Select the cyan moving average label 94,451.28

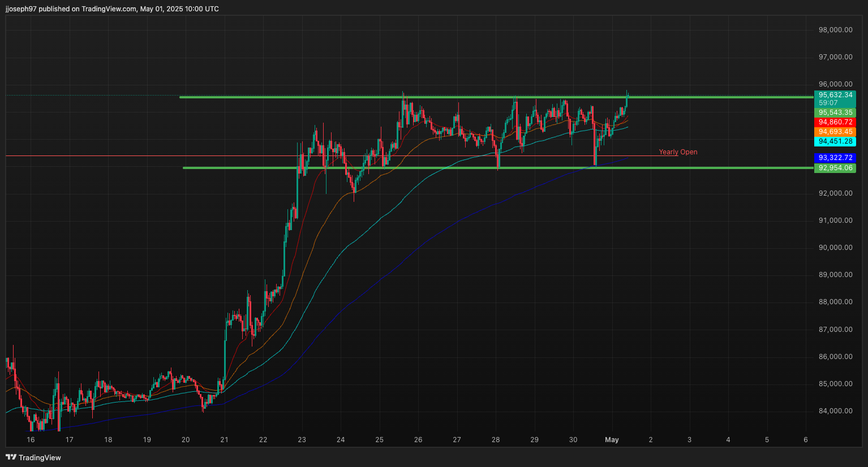pyautogui.click(x=835, y=141)
